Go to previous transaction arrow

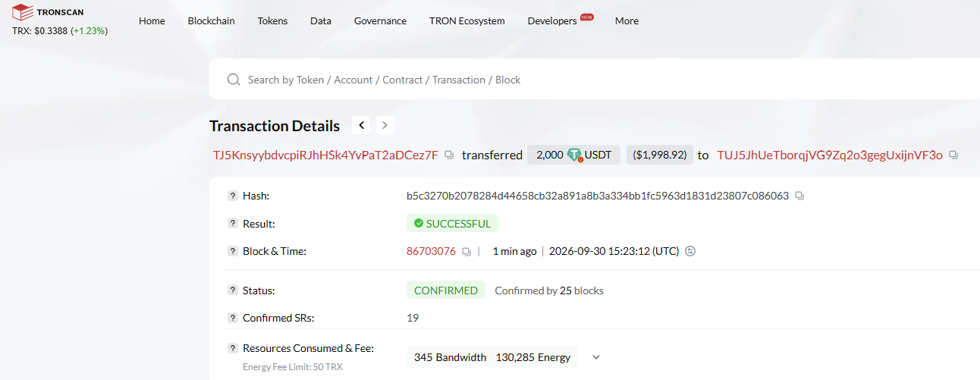click(x=362, y=125)
